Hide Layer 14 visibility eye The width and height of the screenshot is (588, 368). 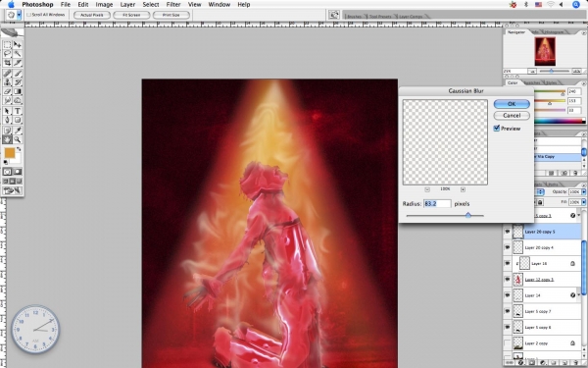tap(507, 295)
